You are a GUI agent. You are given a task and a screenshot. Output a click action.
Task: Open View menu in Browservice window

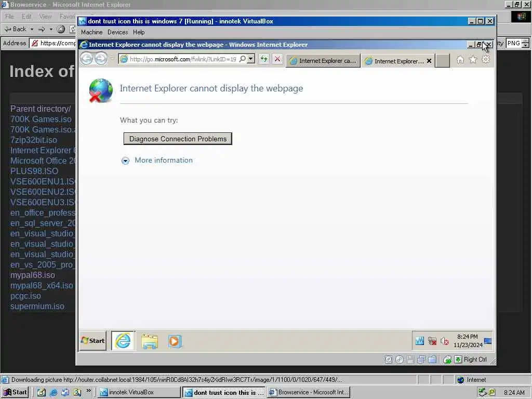(x=45, y=16)
